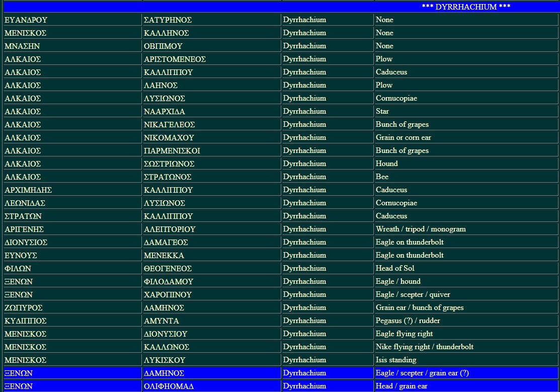Click the DYRRHACHIUM section header
The width and height of the screenshot is (560, 392).
click(465, 7)
